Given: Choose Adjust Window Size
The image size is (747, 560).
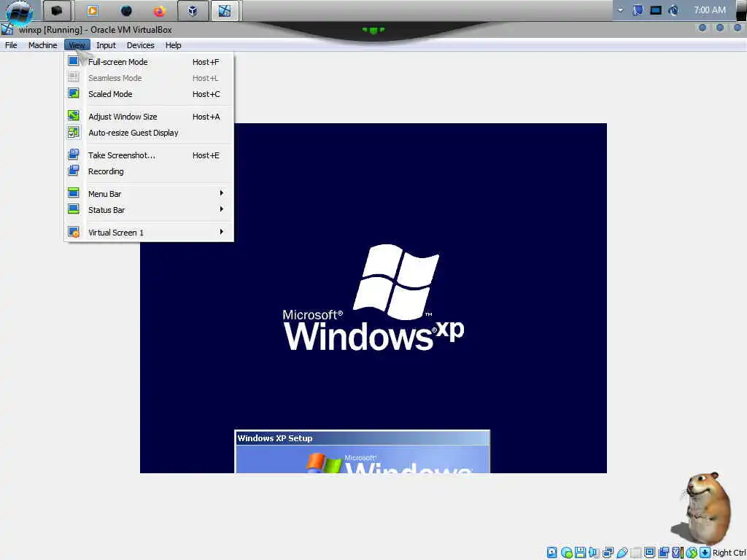Looking at the screenshot, I should (149, 117).
